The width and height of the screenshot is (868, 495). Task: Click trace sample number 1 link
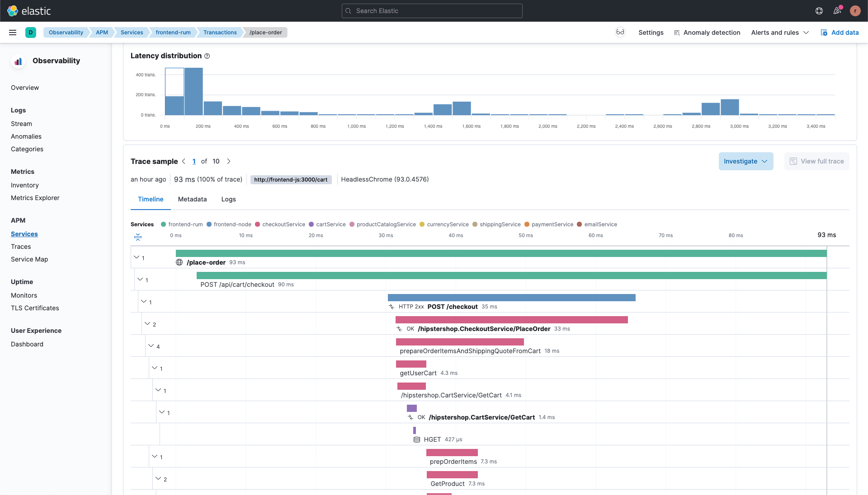pos(194,161)
